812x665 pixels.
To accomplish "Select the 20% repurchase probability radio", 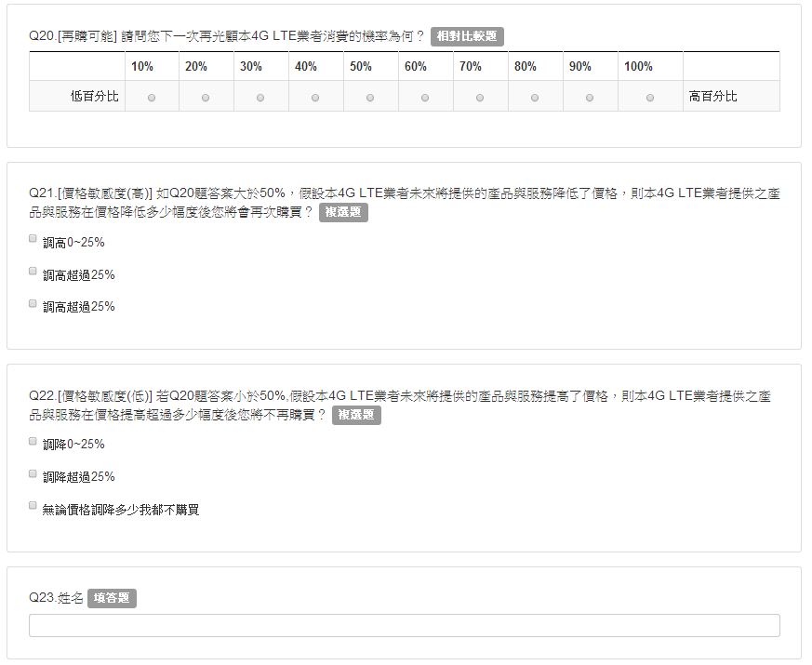I will pos(206,98).
